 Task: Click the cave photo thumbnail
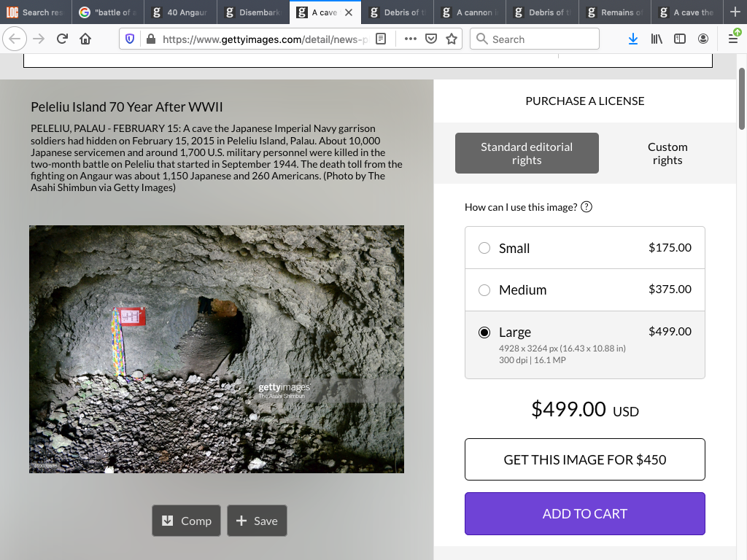[x=217, y=349]
